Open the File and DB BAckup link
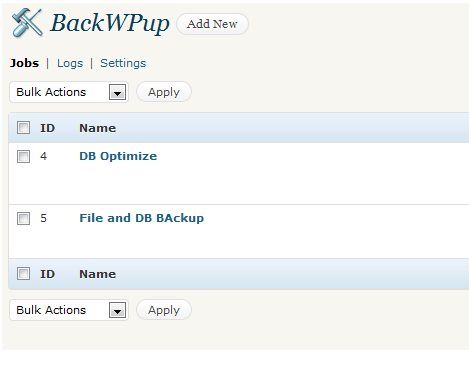This screenshot has height=370, width=469. (141, 218)
